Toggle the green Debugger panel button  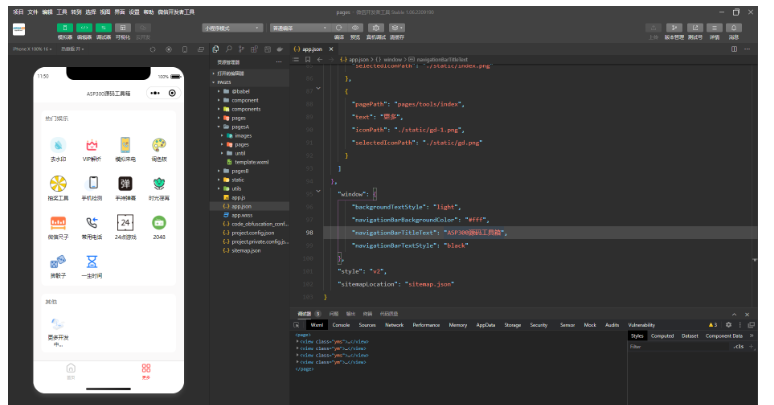(104, 27)
